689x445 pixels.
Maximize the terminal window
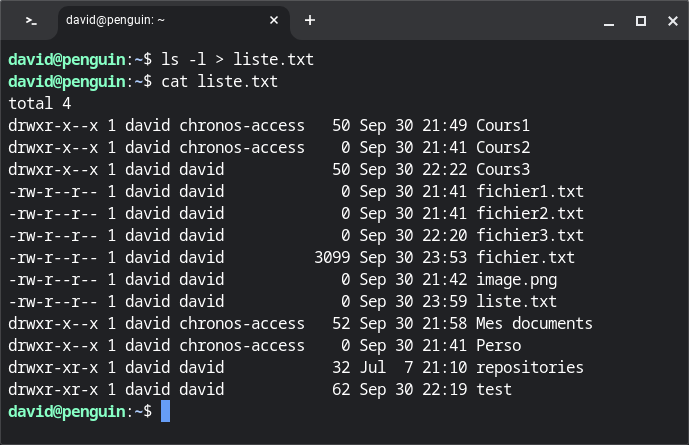click(x=641, y=20)
